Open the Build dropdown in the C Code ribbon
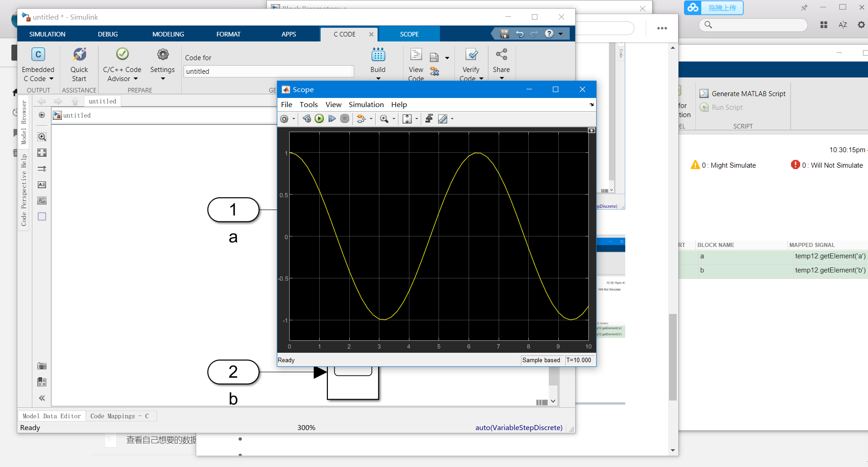Viewport: 868px width, 467px height. [378, 78]
